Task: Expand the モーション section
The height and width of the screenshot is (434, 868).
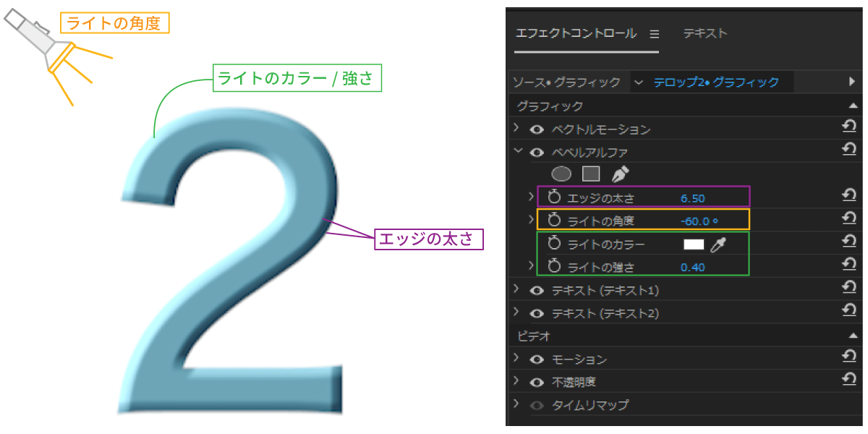Action: pos(516,357)
